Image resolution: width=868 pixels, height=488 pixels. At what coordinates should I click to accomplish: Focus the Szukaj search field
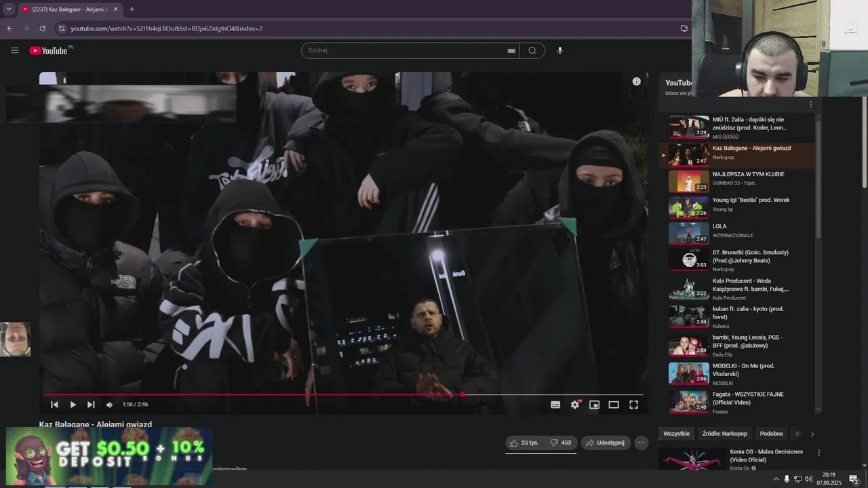[x=406, y=50]
